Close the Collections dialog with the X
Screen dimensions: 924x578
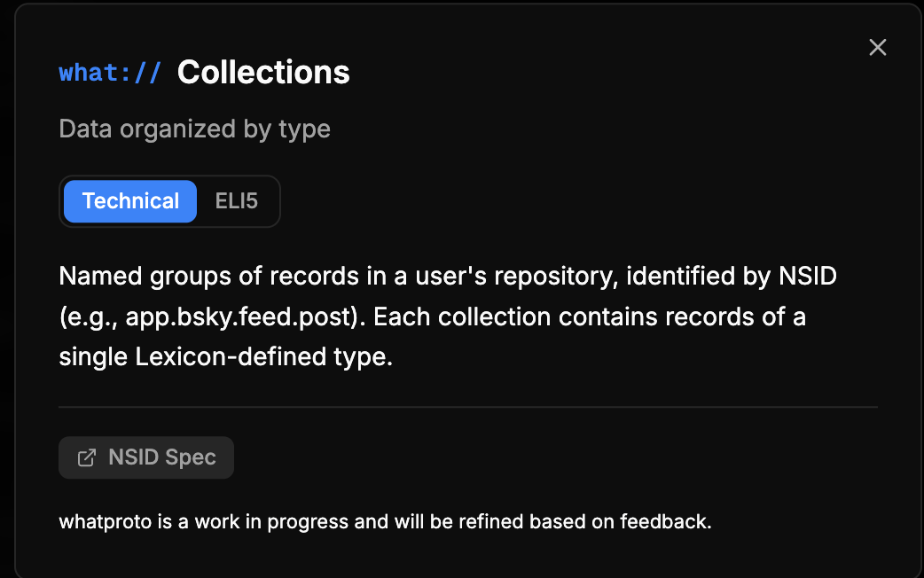click(x=877, y=48)
